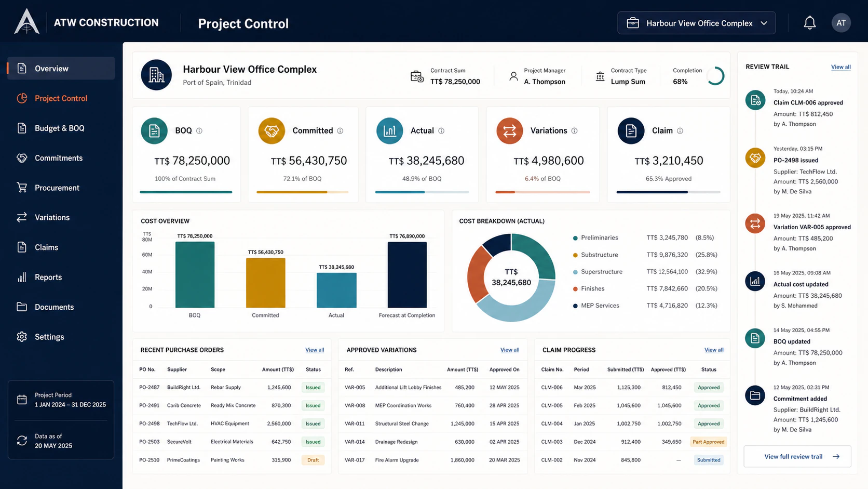
Task: Click the Issued badge for PO-2491
Action: click(313, 405)
